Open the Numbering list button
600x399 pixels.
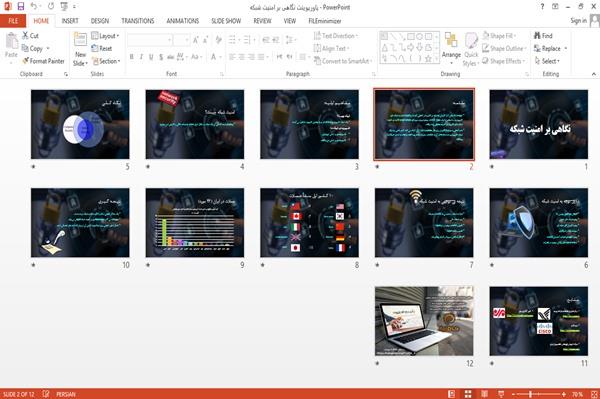[x=248, y=39]
